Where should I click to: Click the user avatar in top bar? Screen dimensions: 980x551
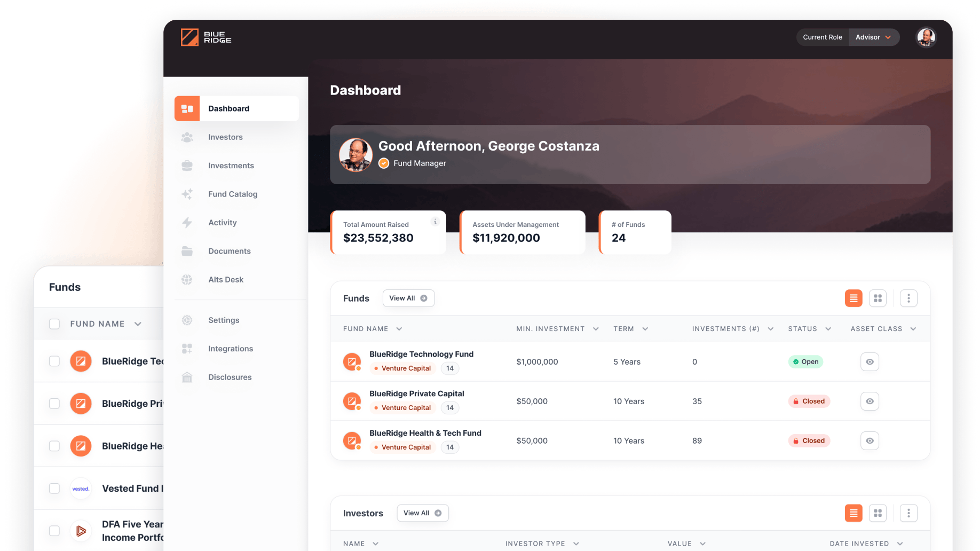926,37
